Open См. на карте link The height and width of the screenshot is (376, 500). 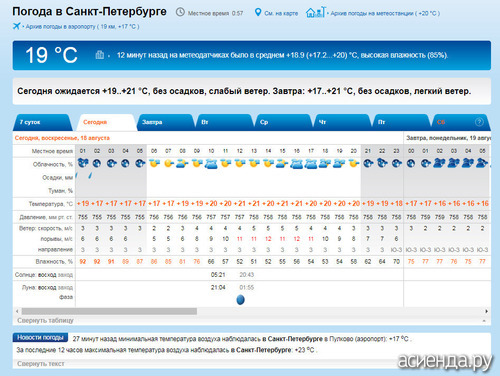pos(281,13)
